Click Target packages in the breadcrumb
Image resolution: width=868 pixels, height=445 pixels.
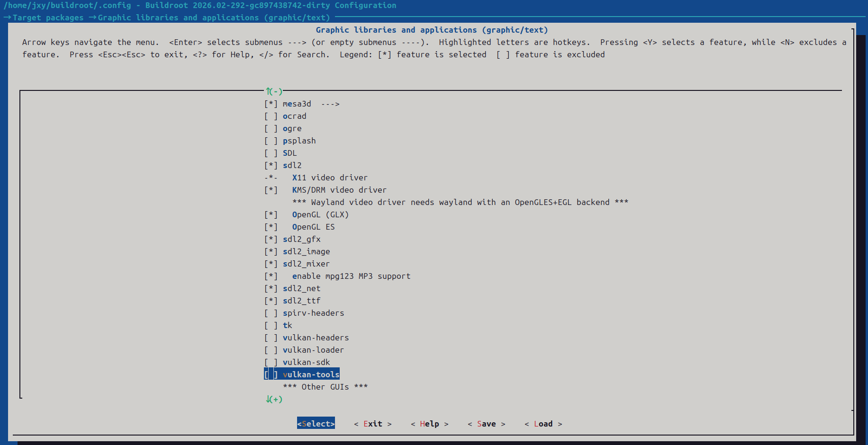pos(48,18)
